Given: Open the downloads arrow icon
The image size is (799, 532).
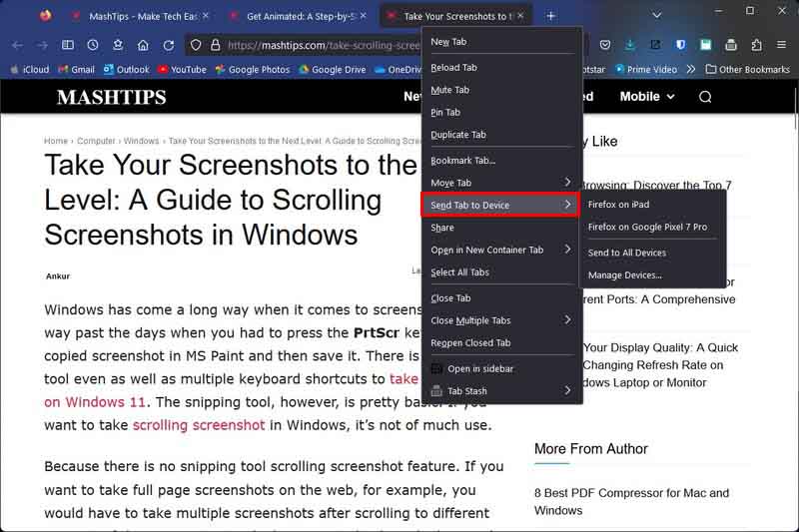Looking at the screenshot, I should click(630, 45).
